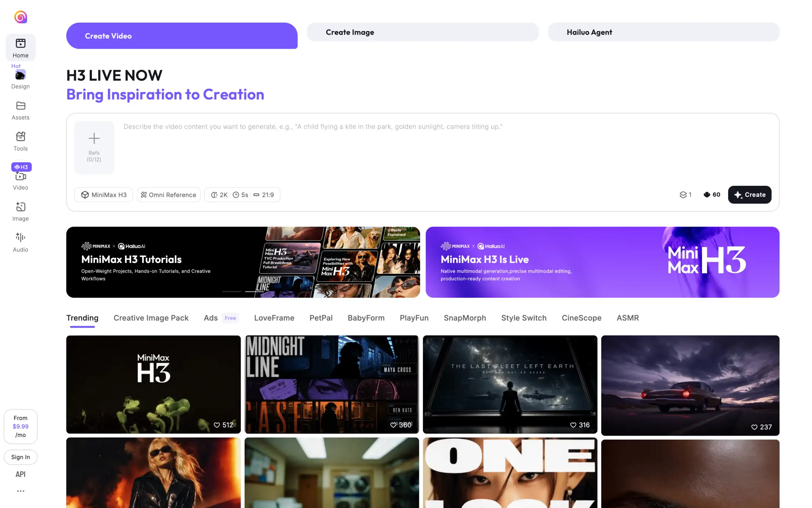Open the ONE LOOK video thumbnail
Viewport: 812px width, 508px height.
point(510,473)
